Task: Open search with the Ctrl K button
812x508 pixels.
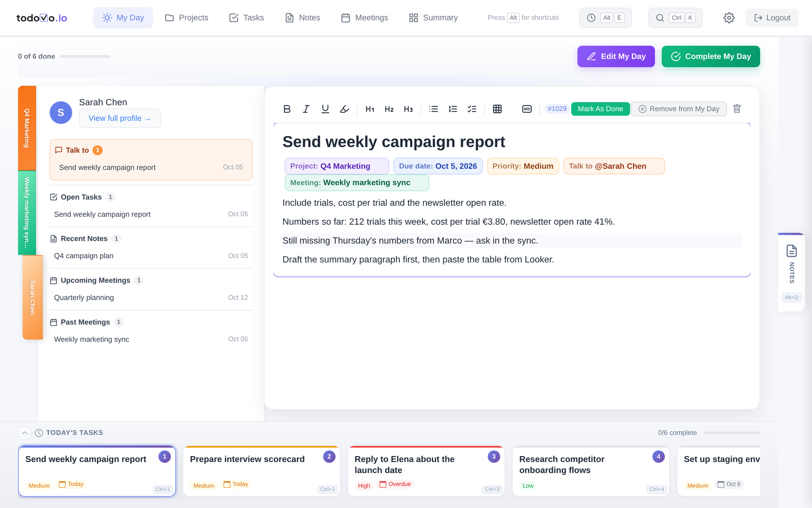Action: (x=675, y=18)
